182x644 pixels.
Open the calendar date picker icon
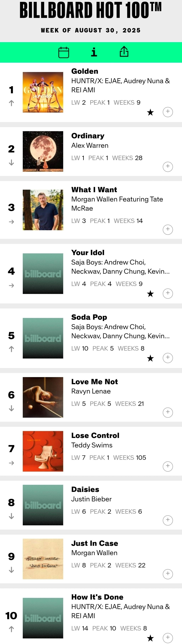64,52
